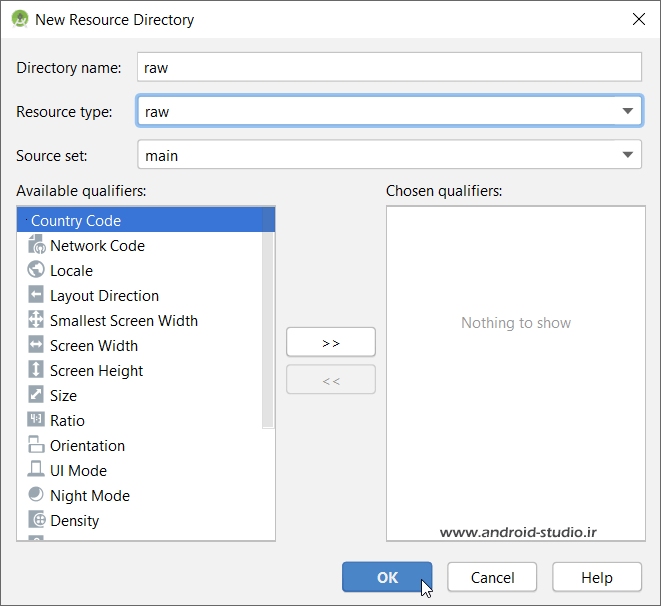Choose the Ratio qualifier
Image resolution: width=661 pixels, height=606 pixels.
[x=67, y=421]
